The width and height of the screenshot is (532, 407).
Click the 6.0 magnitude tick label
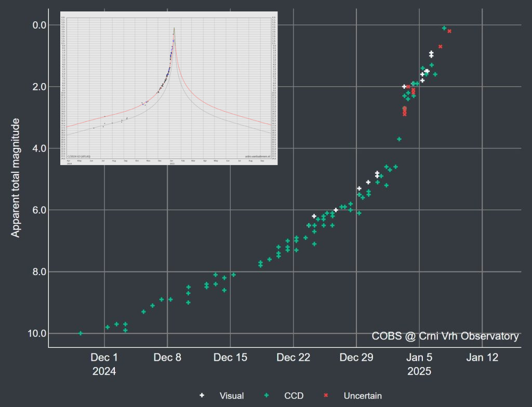(x=39, y=210)
